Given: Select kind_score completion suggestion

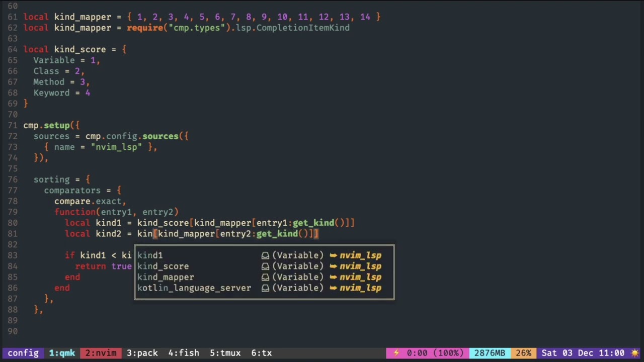Looking at the screenshot, I should point(264,266).
